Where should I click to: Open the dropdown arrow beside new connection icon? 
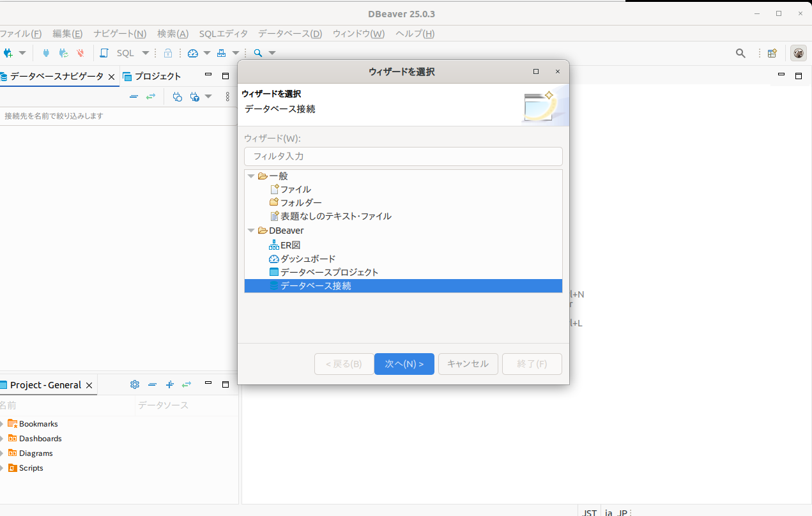click(x=22, y=53)
